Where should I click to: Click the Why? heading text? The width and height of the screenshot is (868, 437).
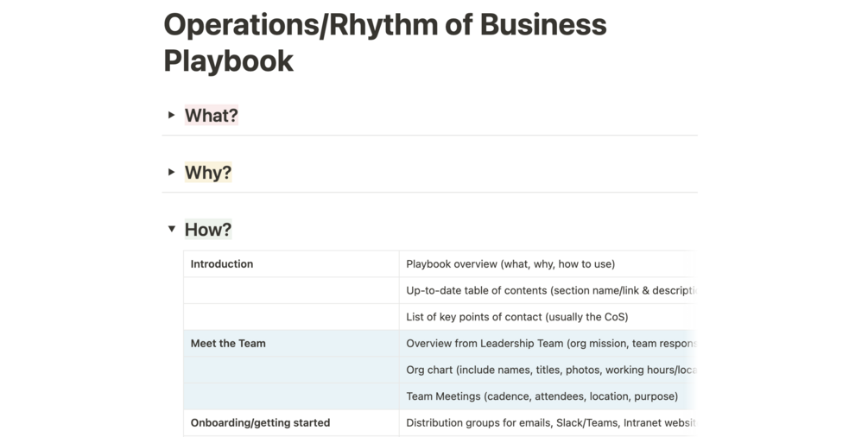(x=208, y=173)
